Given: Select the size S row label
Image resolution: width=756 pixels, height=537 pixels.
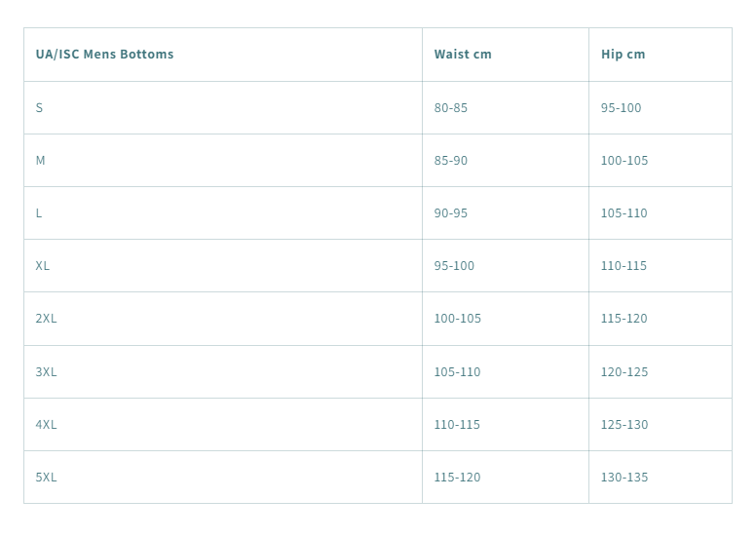Looking at the screenshot, I should point(39,107).
